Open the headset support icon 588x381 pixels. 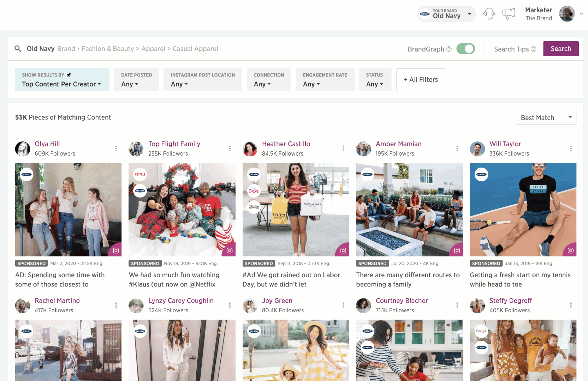[x=489, y=14]
